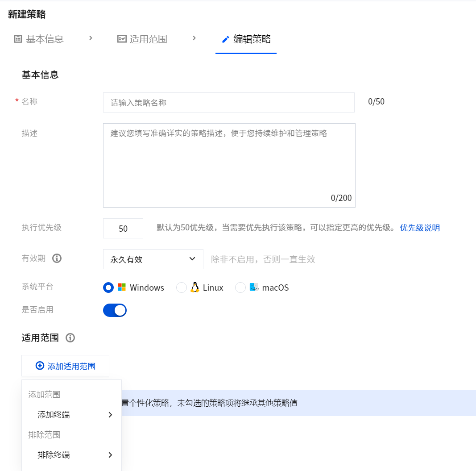476x471 pixels.
Task: Click the info icon beside 适用范围 heading
Action: tap(70, 338)
